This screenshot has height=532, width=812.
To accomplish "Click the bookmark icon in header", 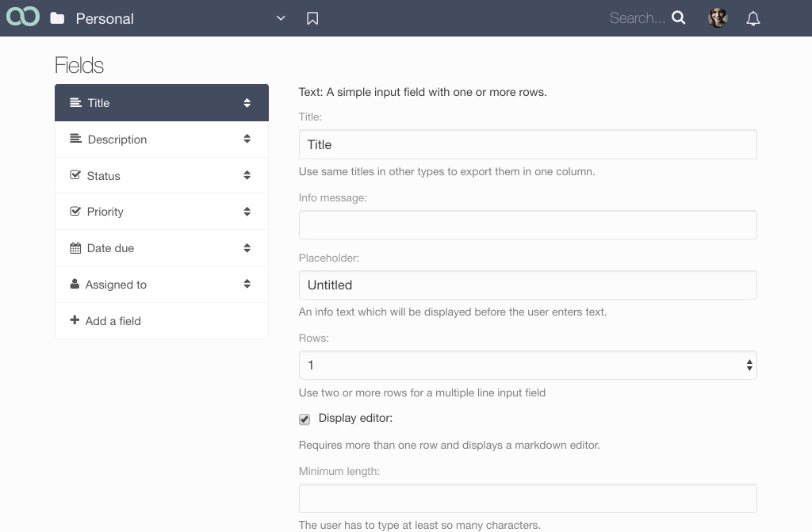I will tap(312, 19).
